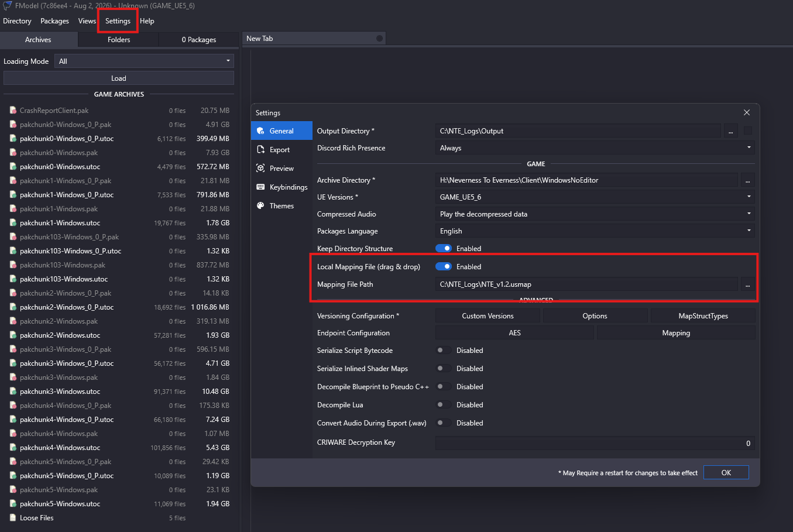This screenshot has height=532, width=793.
Task: Open the General settings section icon
Action: pyautogui.click(x=261, y=131)
